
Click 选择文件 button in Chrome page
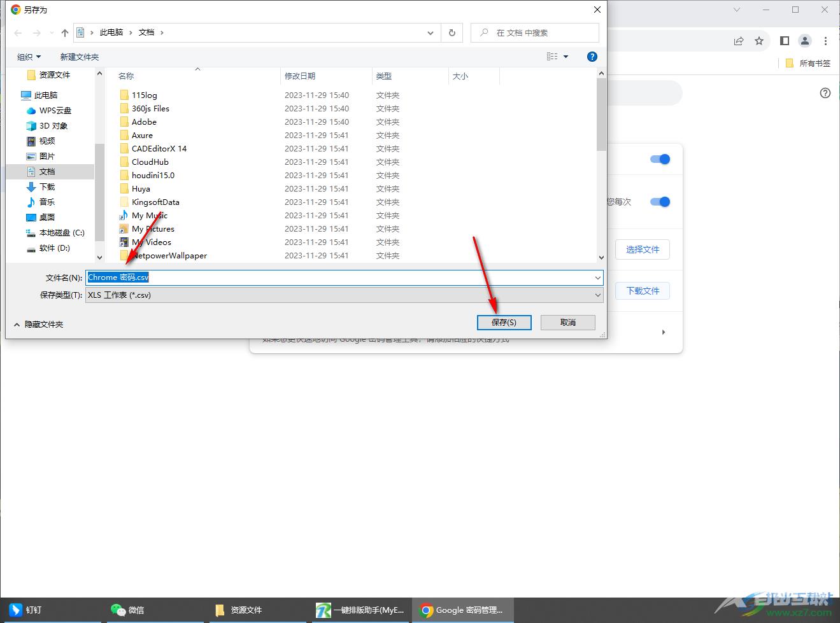click(643, 249)
